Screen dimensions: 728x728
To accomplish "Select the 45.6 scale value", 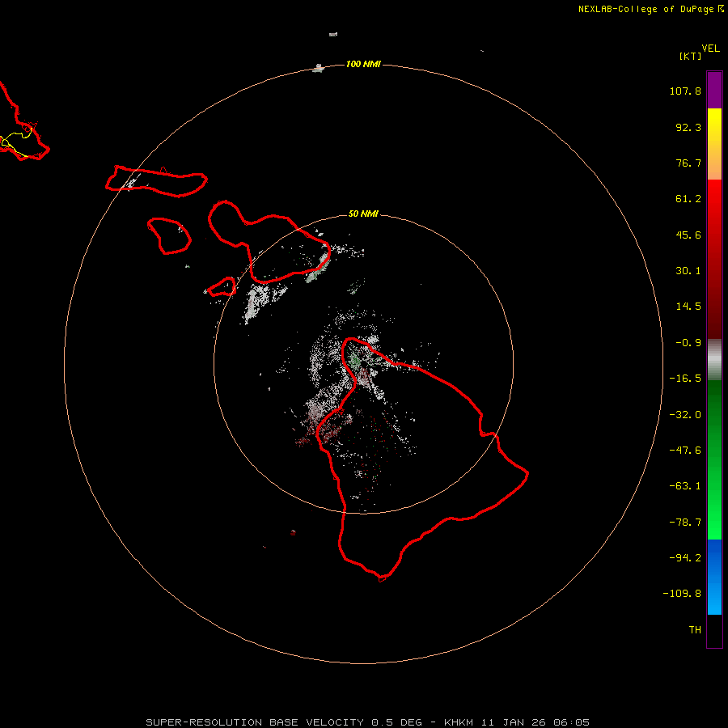I will click(x=688, y=235).
